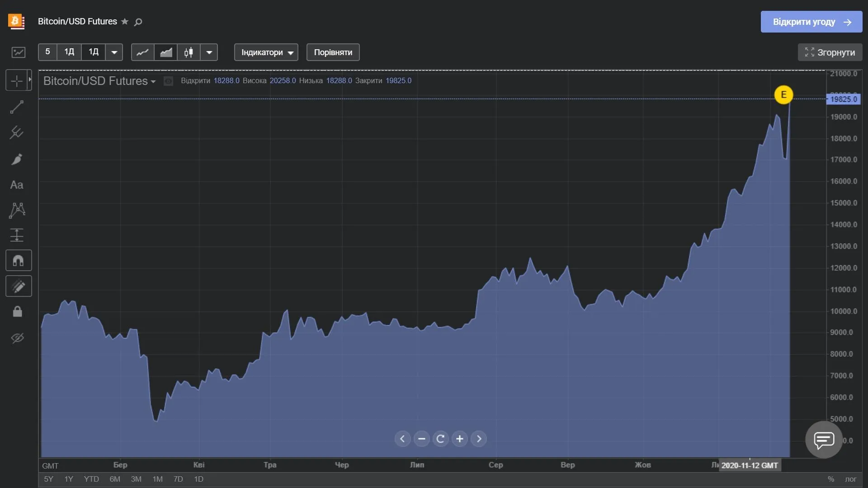This screenshot has width=868, height=488.
Task: Open symbol search magnifier icon
Action: click(x=138, y=22)
